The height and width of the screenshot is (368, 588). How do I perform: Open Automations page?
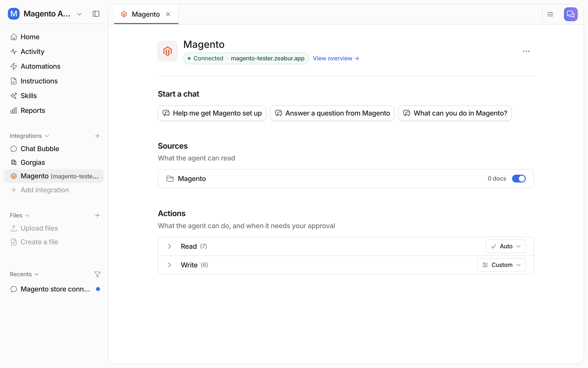coord(54,66)
